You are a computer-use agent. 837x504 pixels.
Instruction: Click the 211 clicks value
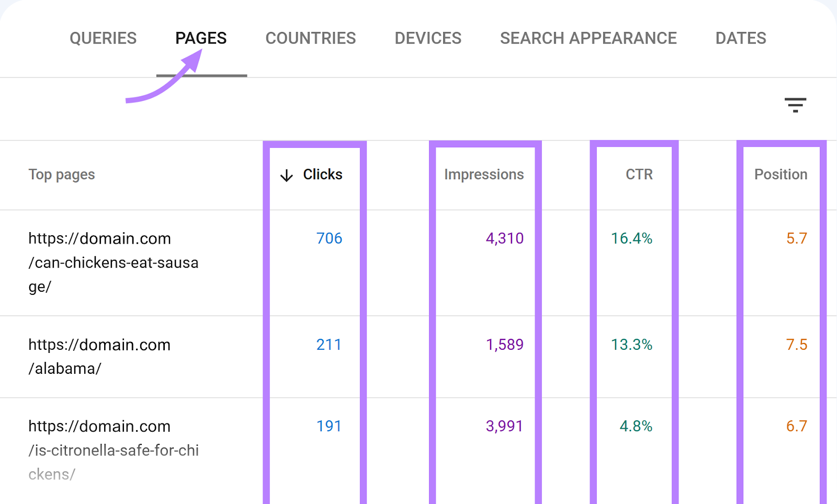(329, 345)
